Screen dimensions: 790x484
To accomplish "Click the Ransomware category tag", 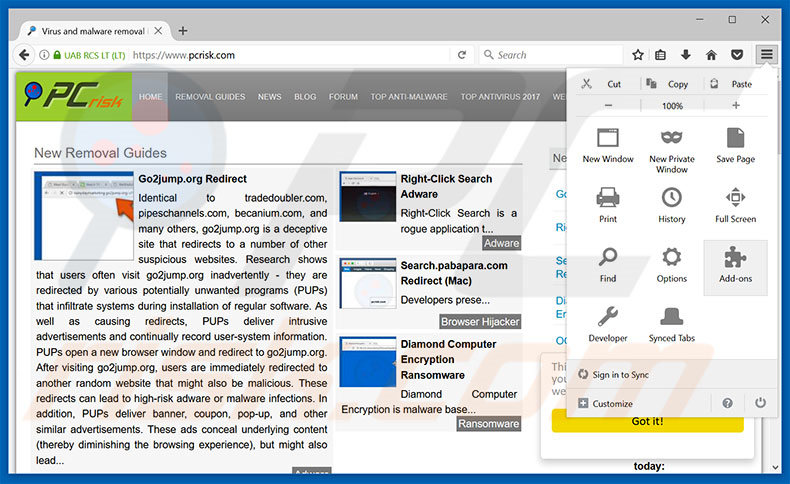I will tap(489, 424).
